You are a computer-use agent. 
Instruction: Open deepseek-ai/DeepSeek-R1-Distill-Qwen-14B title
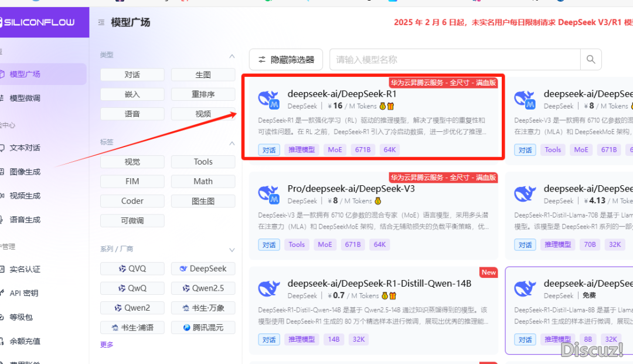[379, 284]
